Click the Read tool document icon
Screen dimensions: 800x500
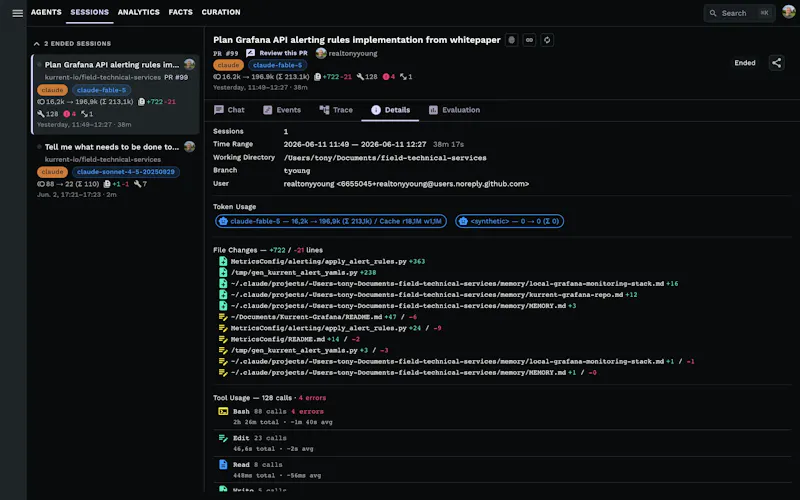(223, 465)
